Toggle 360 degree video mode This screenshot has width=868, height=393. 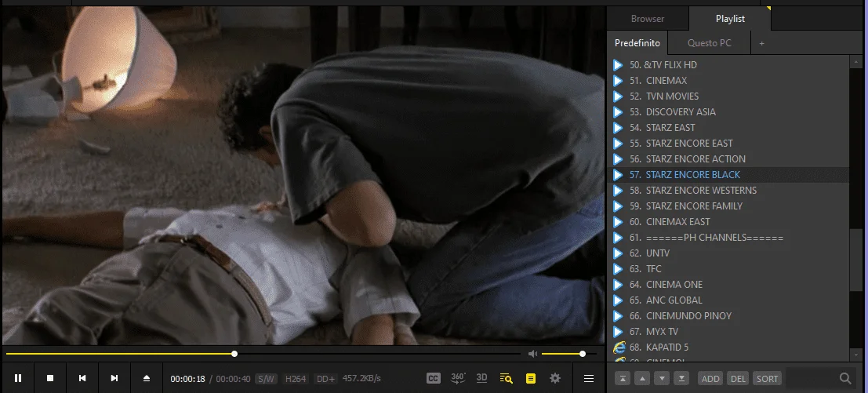tap(458, 379)
